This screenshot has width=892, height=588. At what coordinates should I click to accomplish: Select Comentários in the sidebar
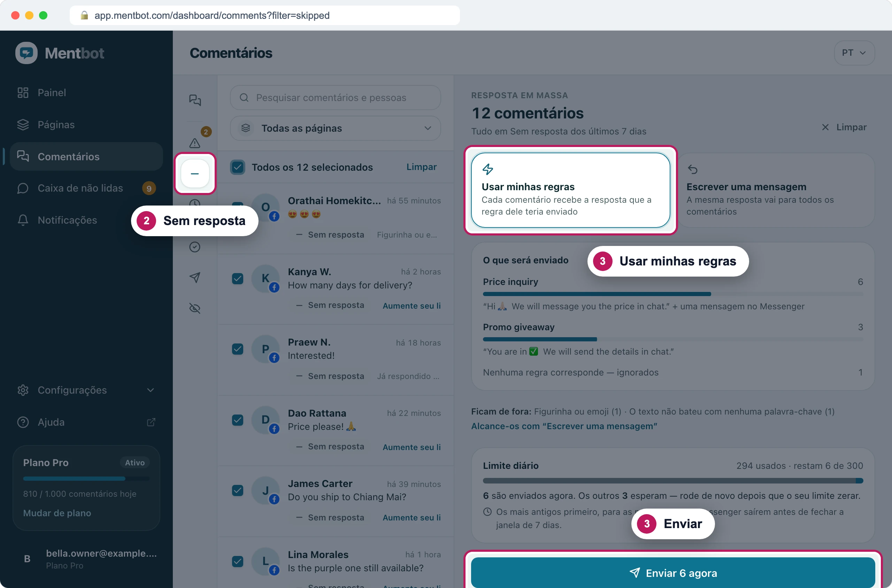pyautogui.click(x=86, y=156)
